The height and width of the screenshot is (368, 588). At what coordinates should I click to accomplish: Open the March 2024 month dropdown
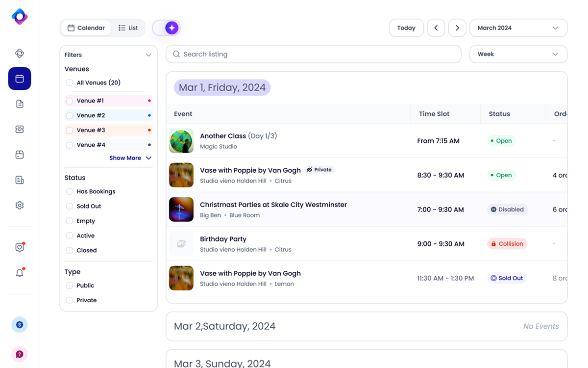tap(518, 28)
